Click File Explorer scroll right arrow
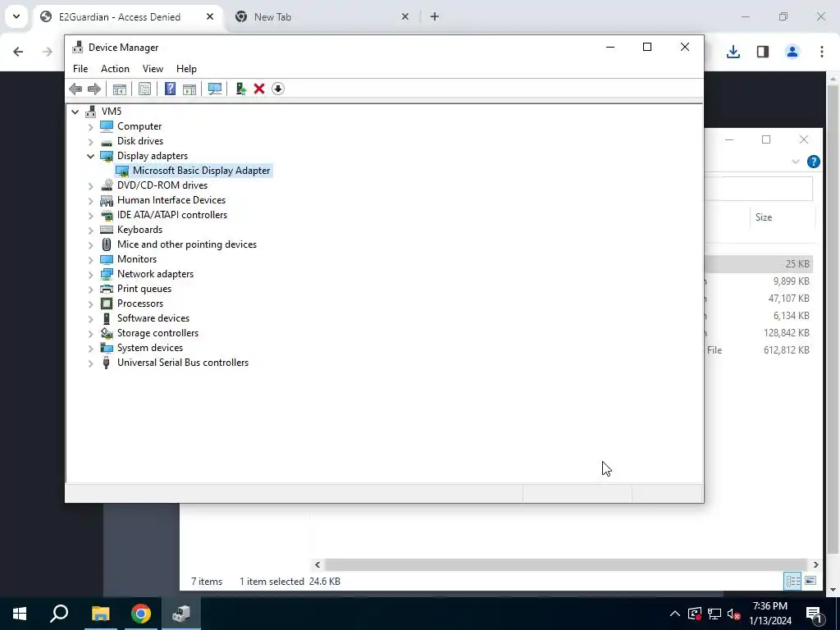The height and width of the screenshot is (630, 840). tap(815, 564)
